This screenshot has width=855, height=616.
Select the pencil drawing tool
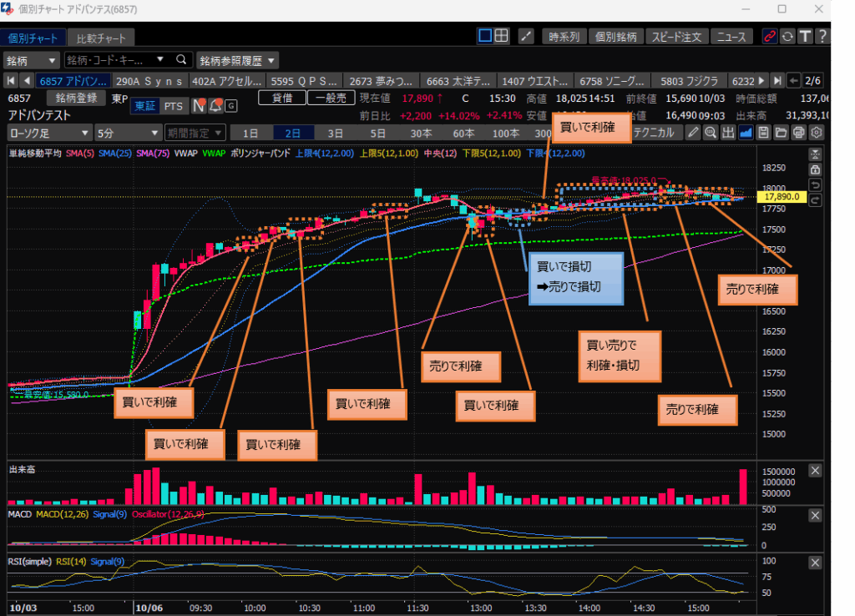[x=694, y=133]
